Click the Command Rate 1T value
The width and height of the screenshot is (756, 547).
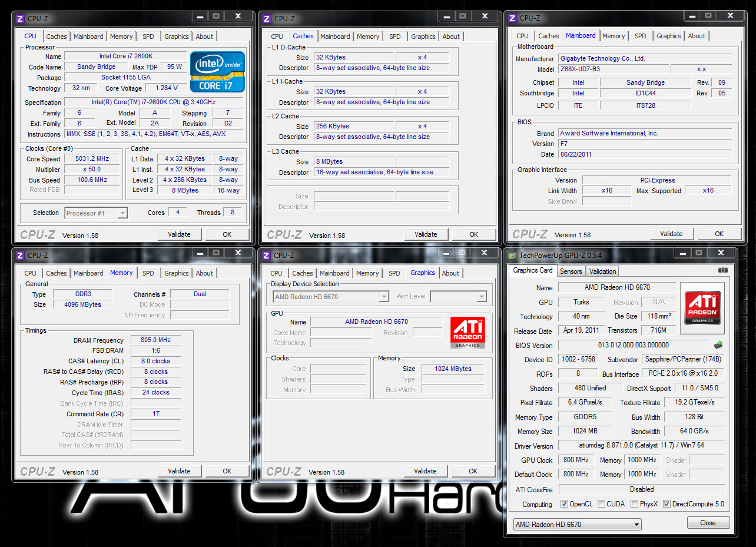[155, 414]
